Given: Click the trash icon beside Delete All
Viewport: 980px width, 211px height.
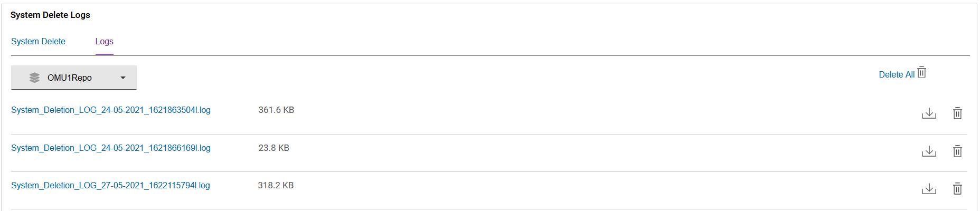Looking at the screenshot, I should coord(922,72).
